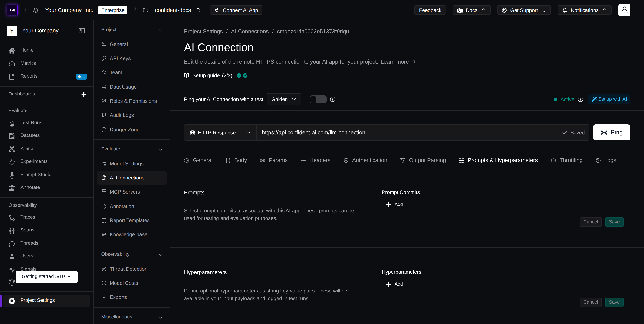Image resolution: width=644 pixels, height=324 pixels.
Task: Add a new dashboard with plus icon
Action: [x=84, y=94]
